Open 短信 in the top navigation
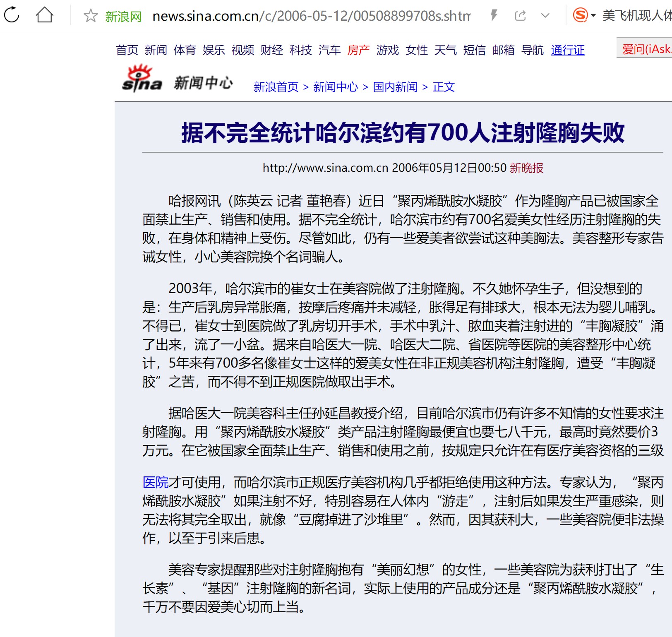 tap(475, 50)
